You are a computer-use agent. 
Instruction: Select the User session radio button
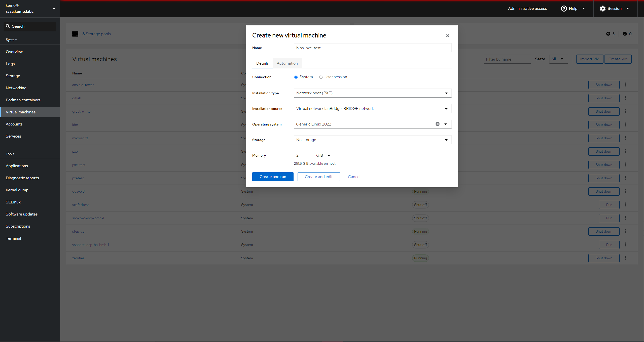tap(321, 77)
